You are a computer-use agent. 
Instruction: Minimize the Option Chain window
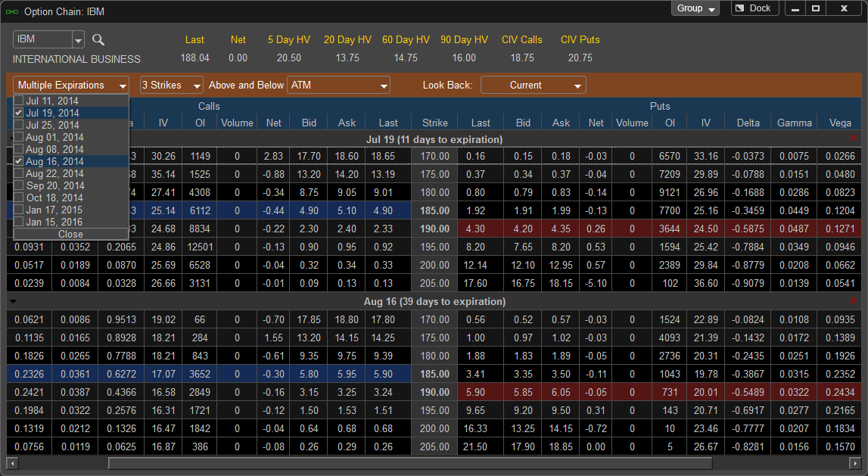[795, 8]
